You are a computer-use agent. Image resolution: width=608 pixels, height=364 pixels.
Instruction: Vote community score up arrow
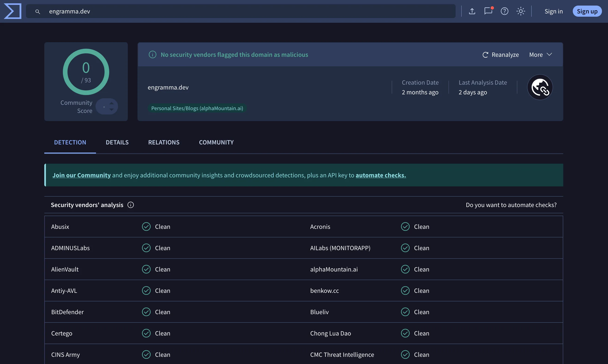pyautogui.click(x=112, y=103)
